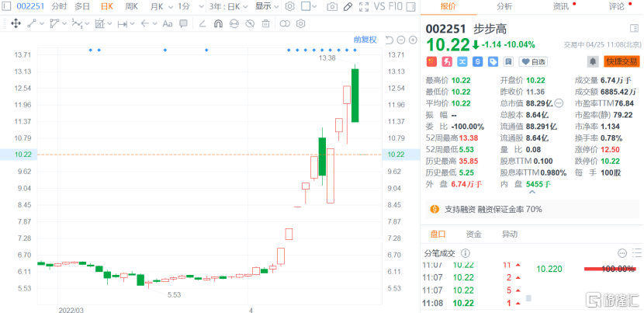
Task: Select the chart measurement tool
Action: tap(100, 23)
